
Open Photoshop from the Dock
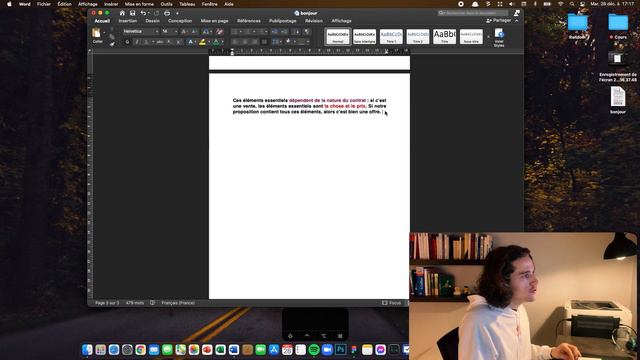point(340,349)
